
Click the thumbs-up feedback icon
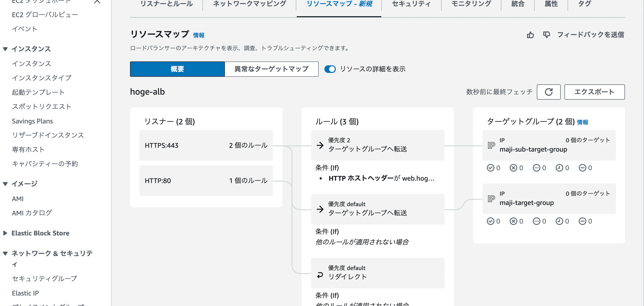[530, 35]
